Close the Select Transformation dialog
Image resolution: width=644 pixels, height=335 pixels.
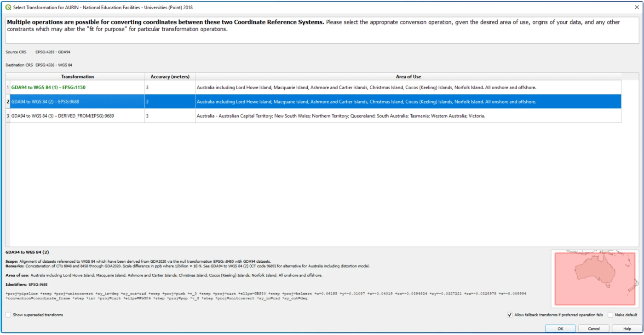637,7
